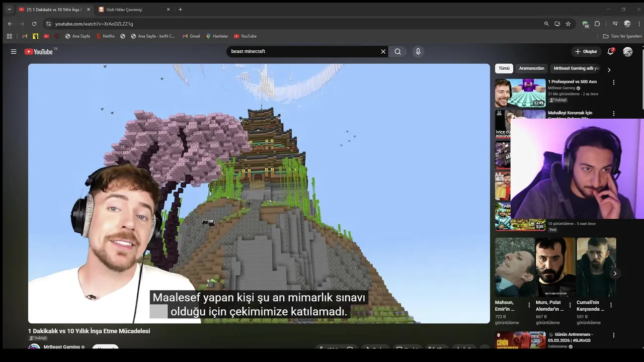Image resolution: width=644 pixels, height=362 pixels.
Task: Open the YouTube guide hamburger menu
Action: click(14, 51)
